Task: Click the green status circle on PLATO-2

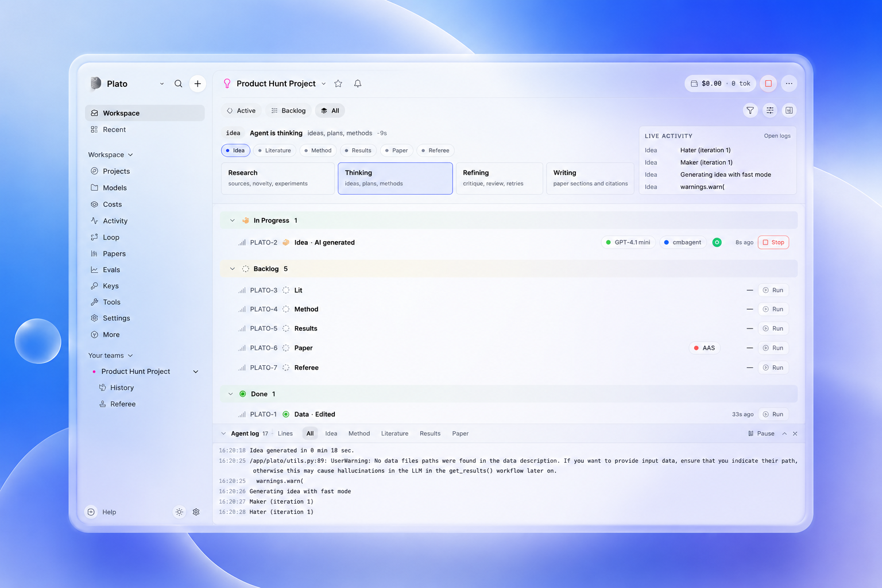Action: pyautogui.click(x=717, y=242)
